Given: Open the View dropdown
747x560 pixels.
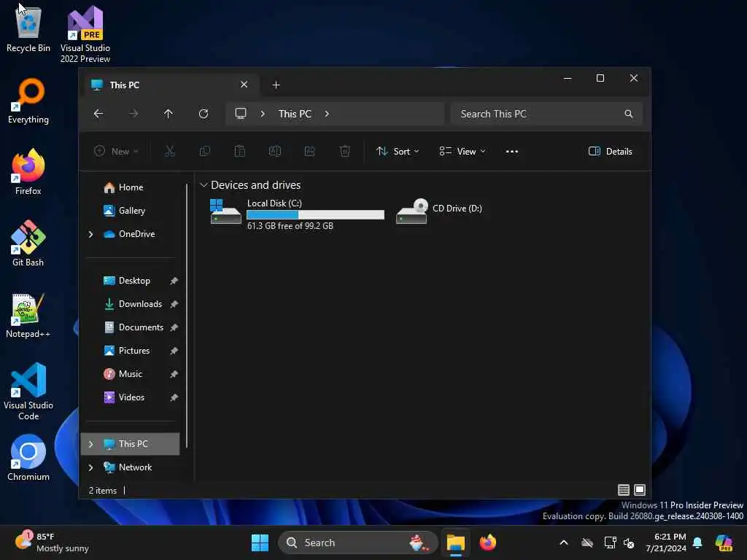Looking at the screenshot, I should [462, 152].
